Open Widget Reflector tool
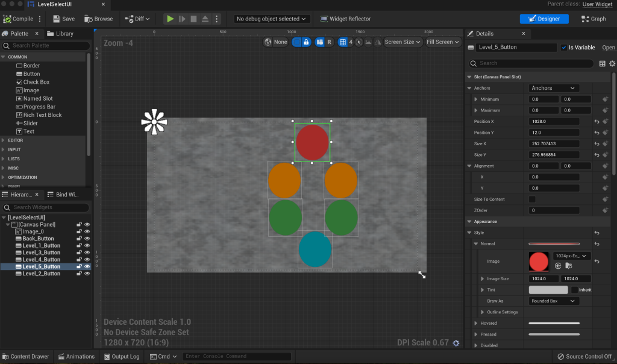Image resolution: width=617 pixels, height=364 pixels. tap(345, 19)
